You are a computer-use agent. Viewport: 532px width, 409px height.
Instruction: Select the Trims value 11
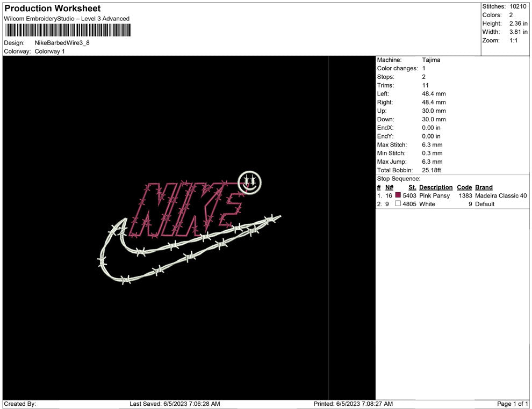tap(426, 85)
